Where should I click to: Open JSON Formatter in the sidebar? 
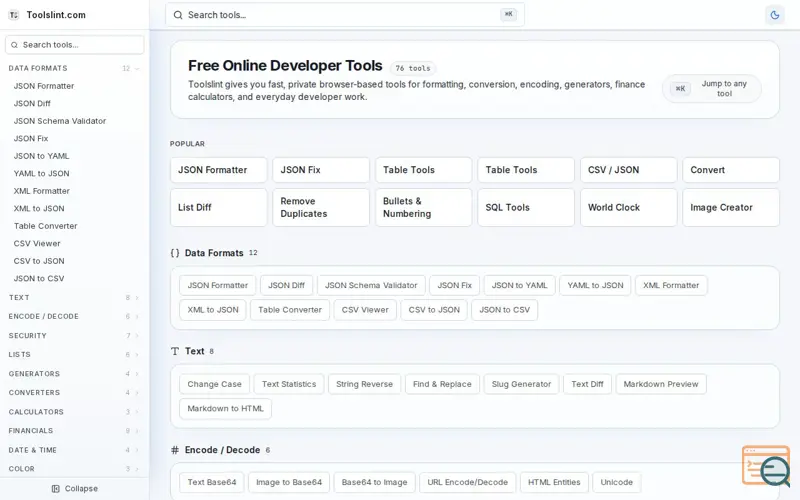pyautogui.click(x=44, y=86)
